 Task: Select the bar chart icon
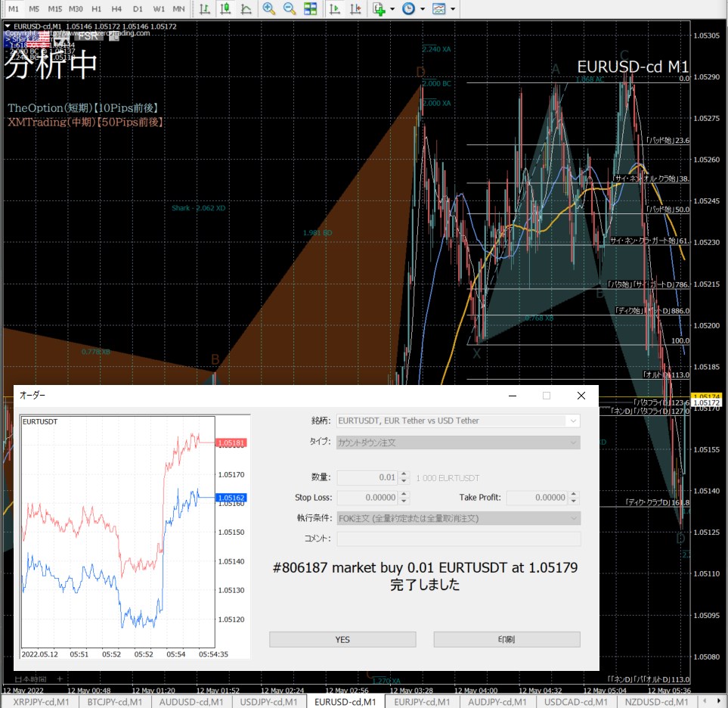204,9
